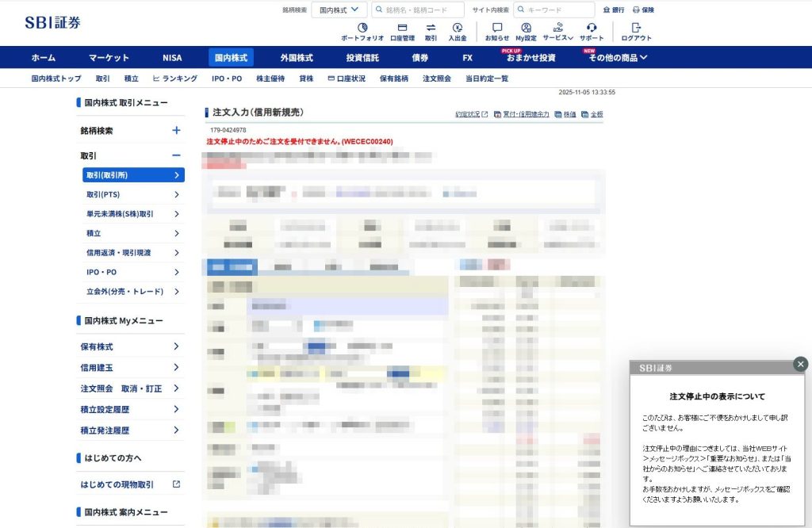Image resolution: width=812 pixels, height=528 pixels.
Task: Select 国内株式 navigation tab
Action: 231,58
